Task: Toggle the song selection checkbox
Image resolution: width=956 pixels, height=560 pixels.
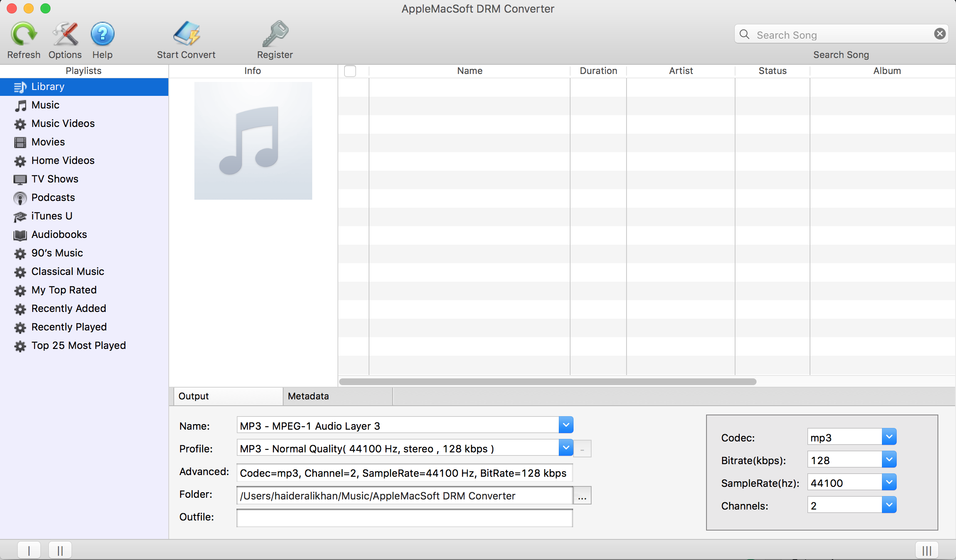Action: (x=350, y=71)
